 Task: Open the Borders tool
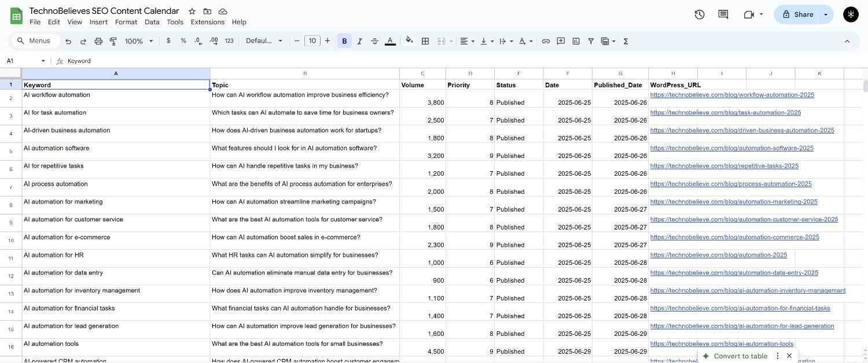click(x=425, y=41)
